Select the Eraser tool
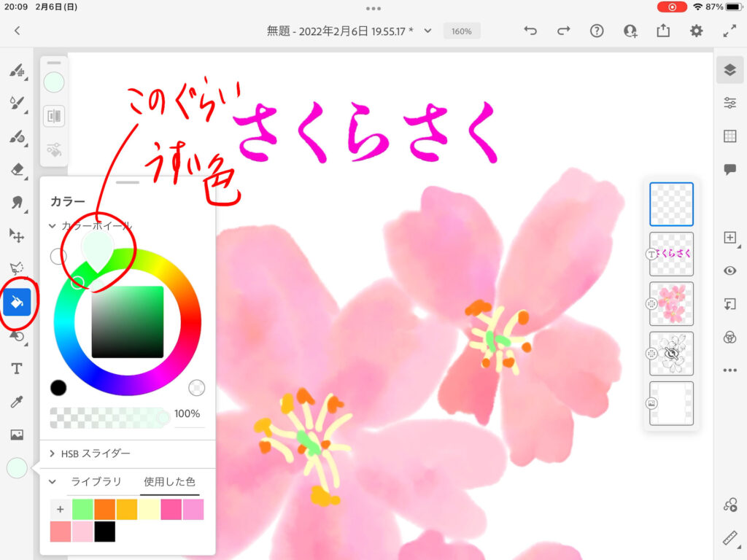The width and height of the screenshot is (747, 560). coord(17,169)
